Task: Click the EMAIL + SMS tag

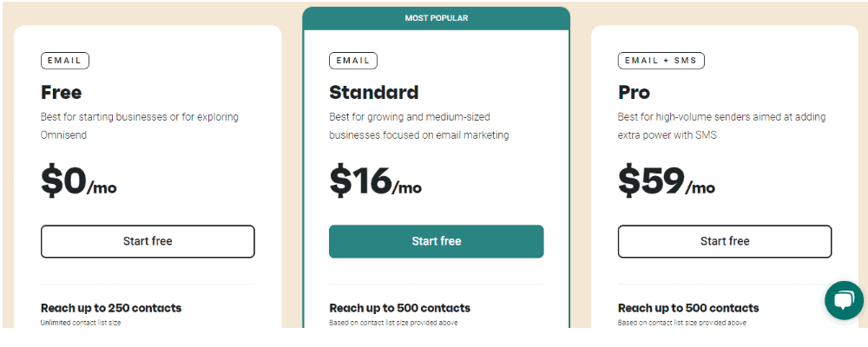Action: 661,61
